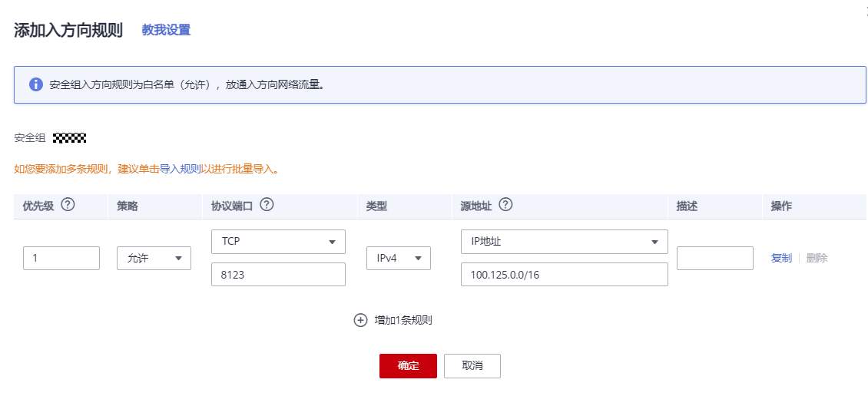Open the IP地址 source type dropdown
Viewport: 868px width, 396px height.
(x=564, y=242)
